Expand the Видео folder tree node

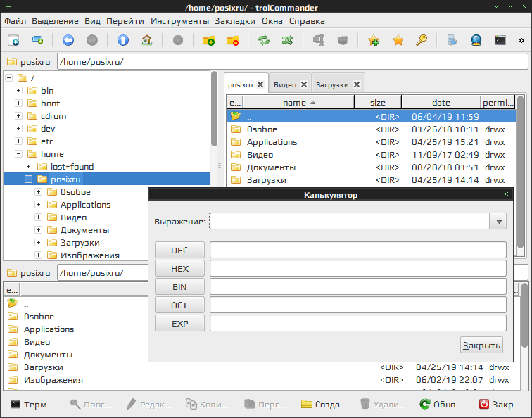pyautogui.click(x=39, y=217)
